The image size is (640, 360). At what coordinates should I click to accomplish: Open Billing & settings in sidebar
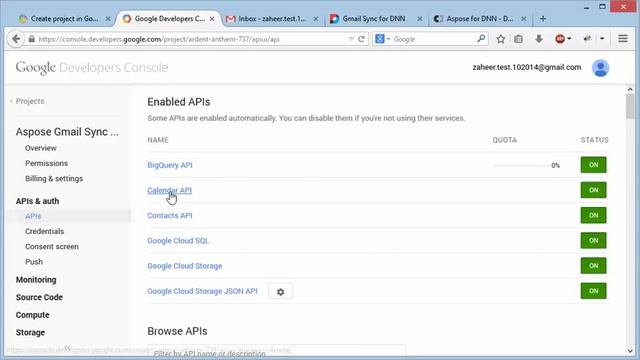click(54, 179)
